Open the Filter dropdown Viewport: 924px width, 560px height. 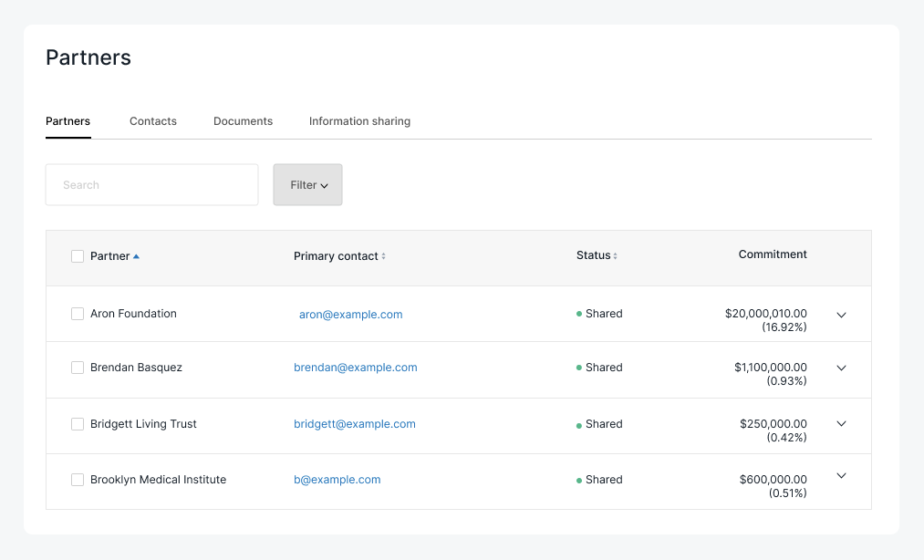click(x=307, y=185)
